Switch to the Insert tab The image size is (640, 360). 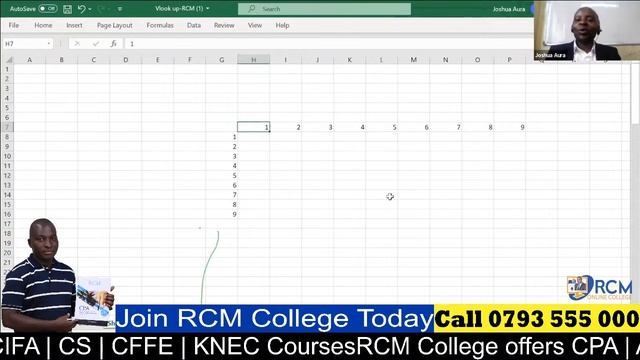pyautogui.click(x=74, y=25)
